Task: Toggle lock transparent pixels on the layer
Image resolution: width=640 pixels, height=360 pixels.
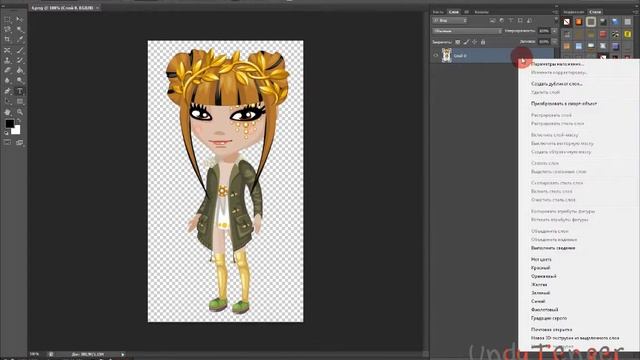Action: coord(458,42)
